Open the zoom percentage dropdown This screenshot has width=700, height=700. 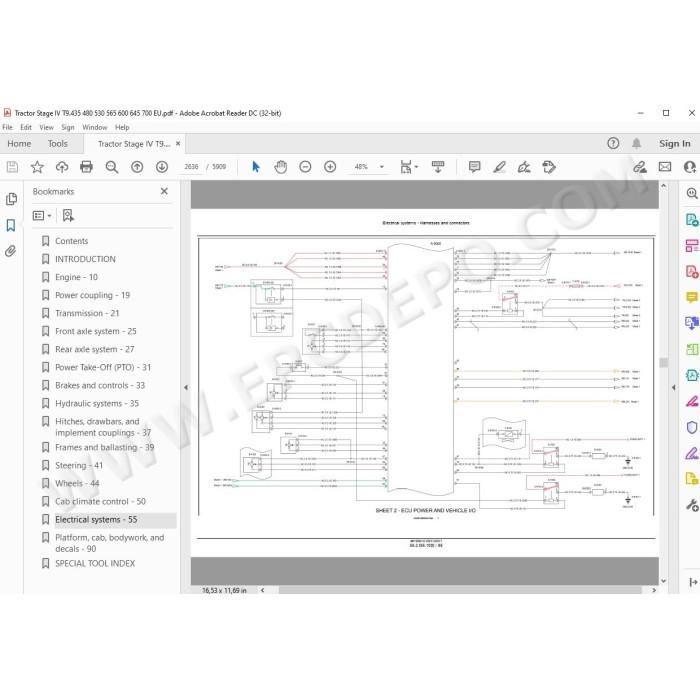[382, 167]
